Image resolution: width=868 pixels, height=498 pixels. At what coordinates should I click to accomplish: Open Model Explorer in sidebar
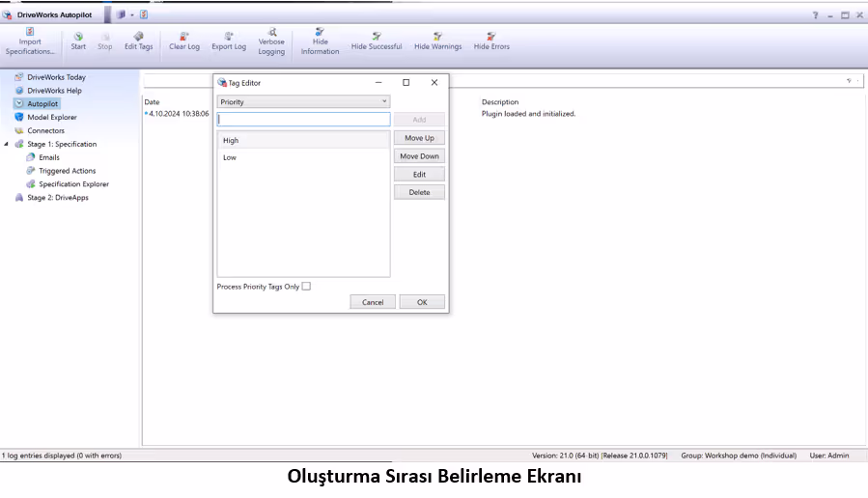coord(46,118)
